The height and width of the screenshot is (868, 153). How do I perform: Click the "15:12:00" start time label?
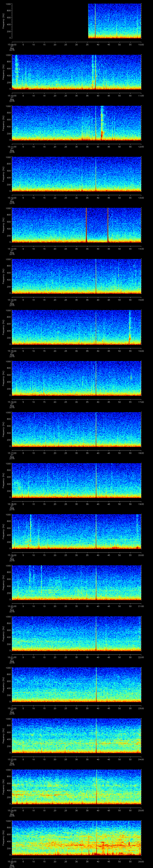pyautogui.click(x=12, y=198)
